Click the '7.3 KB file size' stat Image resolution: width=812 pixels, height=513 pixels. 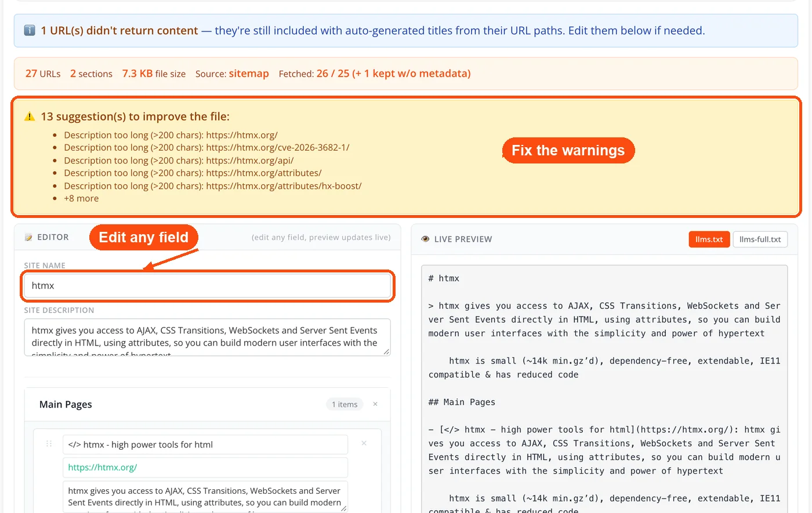154,74
